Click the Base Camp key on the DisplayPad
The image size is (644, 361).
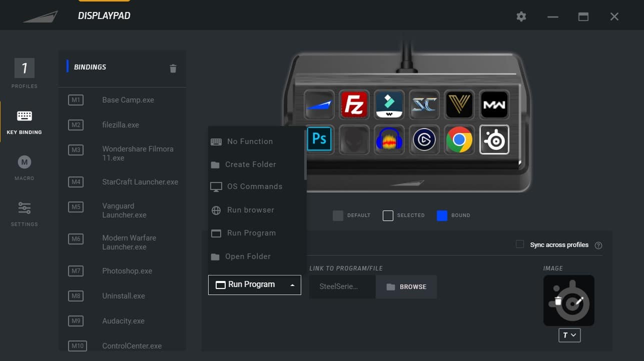coord(319,104)
